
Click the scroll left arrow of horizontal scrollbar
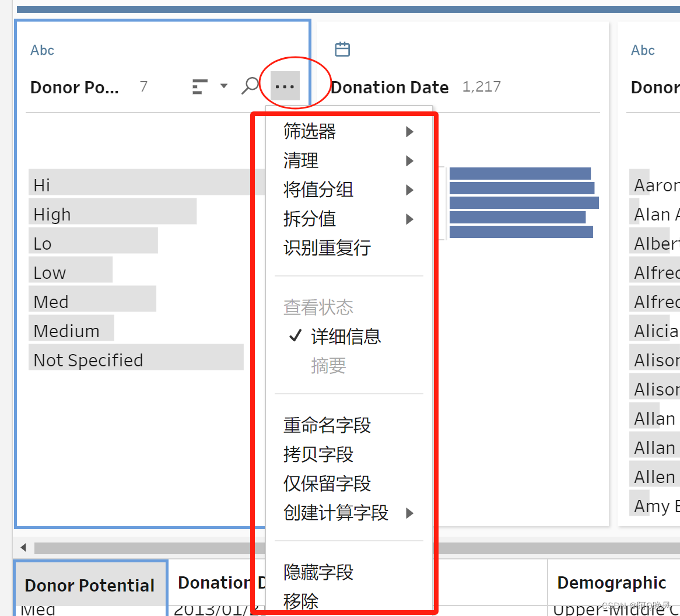(x=23, y=548)
